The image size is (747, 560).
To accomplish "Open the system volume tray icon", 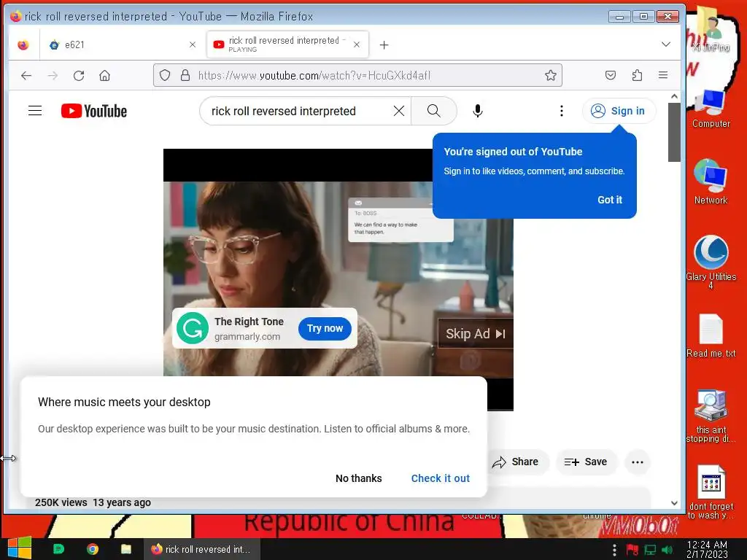I will pos(667,550).
